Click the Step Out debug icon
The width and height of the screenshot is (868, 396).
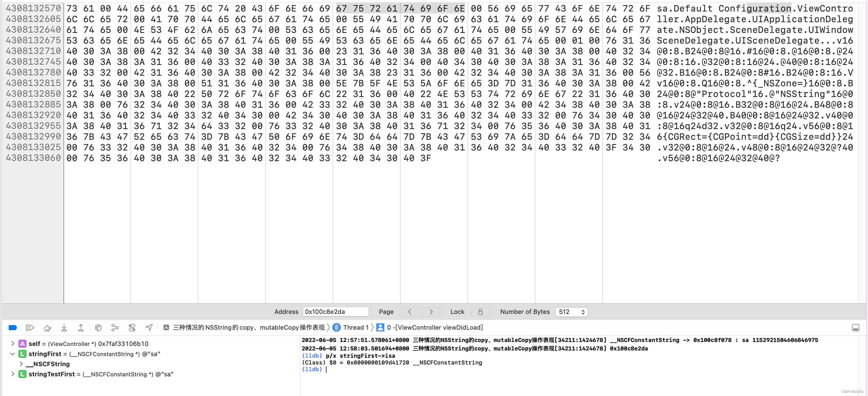tap(81, 328)
